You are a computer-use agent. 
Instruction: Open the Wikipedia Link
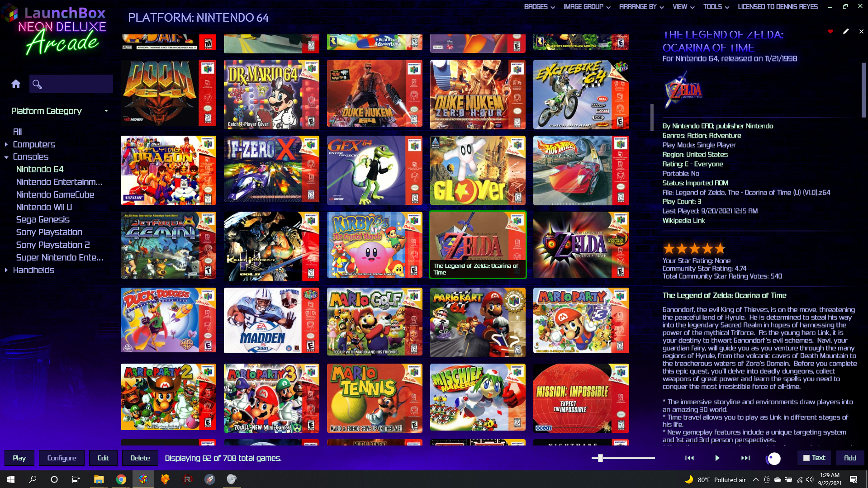tap(683, 221)
